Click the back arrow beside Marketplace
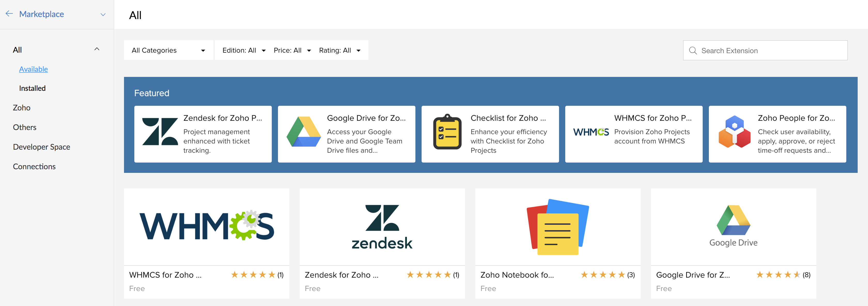The image size is (868, 306). [x=9, y=14]
